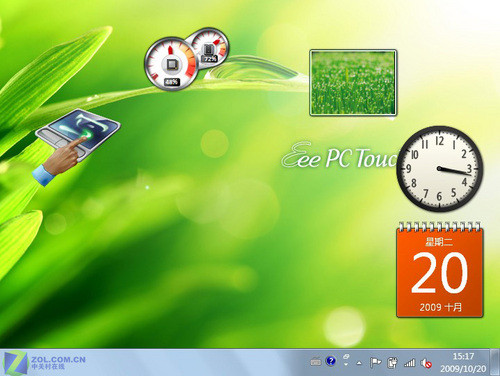This screenshot has width=500, height=376.
Task: Click the 2009/10/20 date in taskbar
Action: pos(463,369)
